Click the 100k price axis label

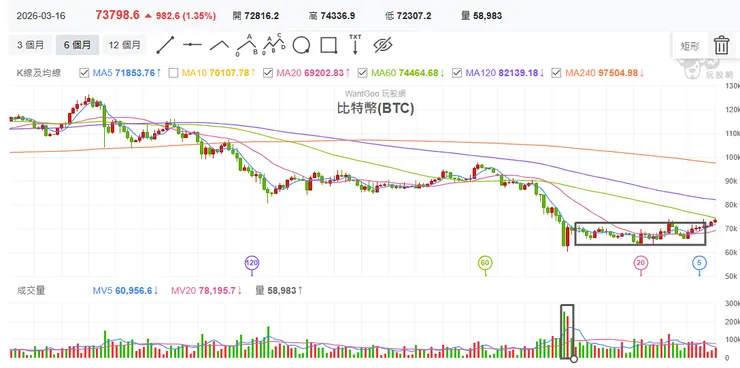tap(732, 157)
